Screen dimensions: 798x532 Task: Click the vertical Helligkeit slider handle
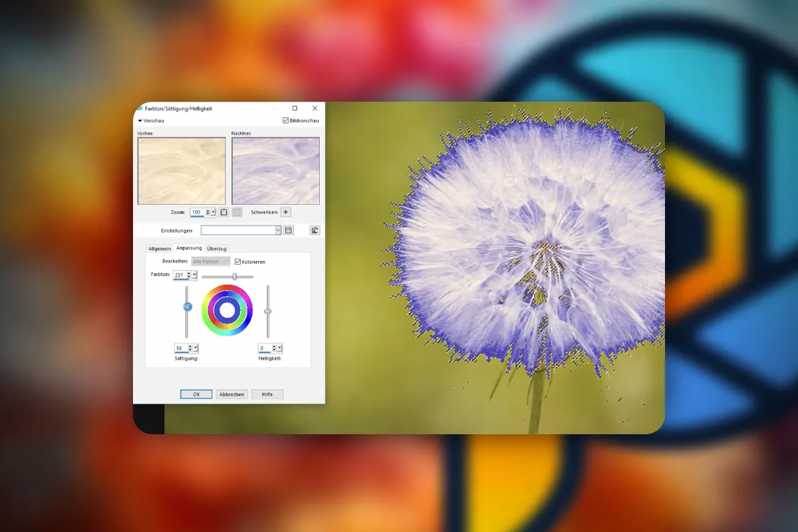point(267,311)
